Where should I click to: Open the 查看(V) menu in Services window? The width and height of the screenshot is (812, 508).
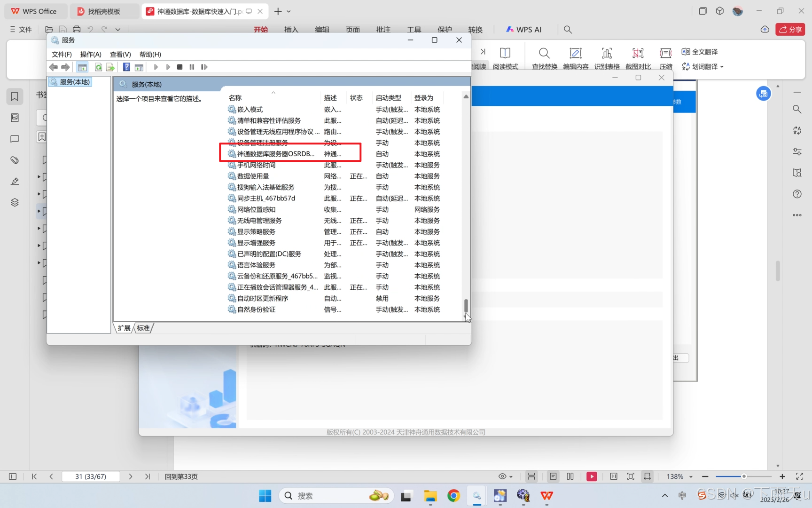tap(120, 55)
